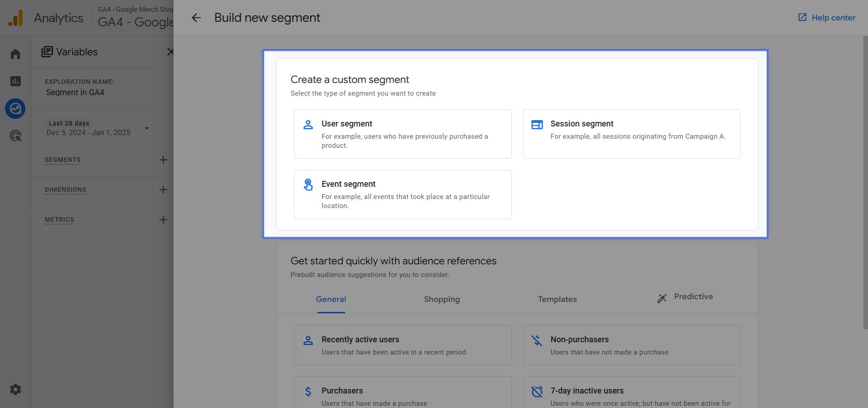Click the User segment person icon
Viewport: 868px width, 408px height.
coord(308,124)
